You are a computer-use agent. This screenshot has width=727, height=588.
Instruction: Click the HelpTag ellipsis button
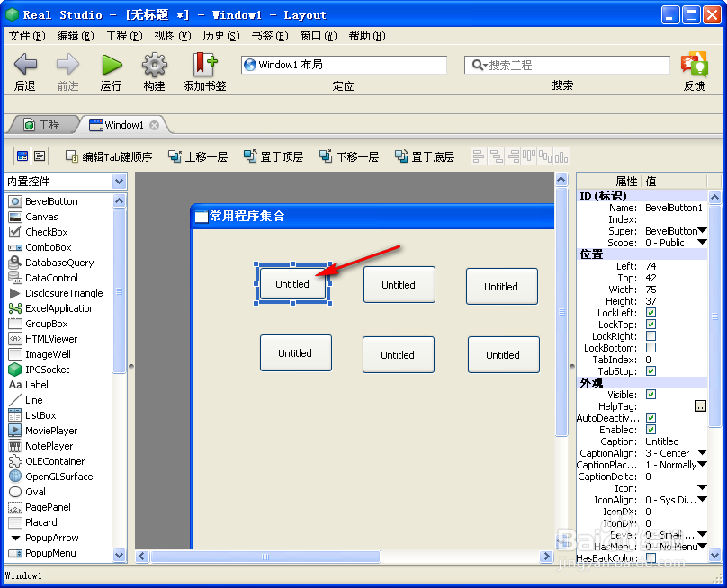tap(700, 406)
